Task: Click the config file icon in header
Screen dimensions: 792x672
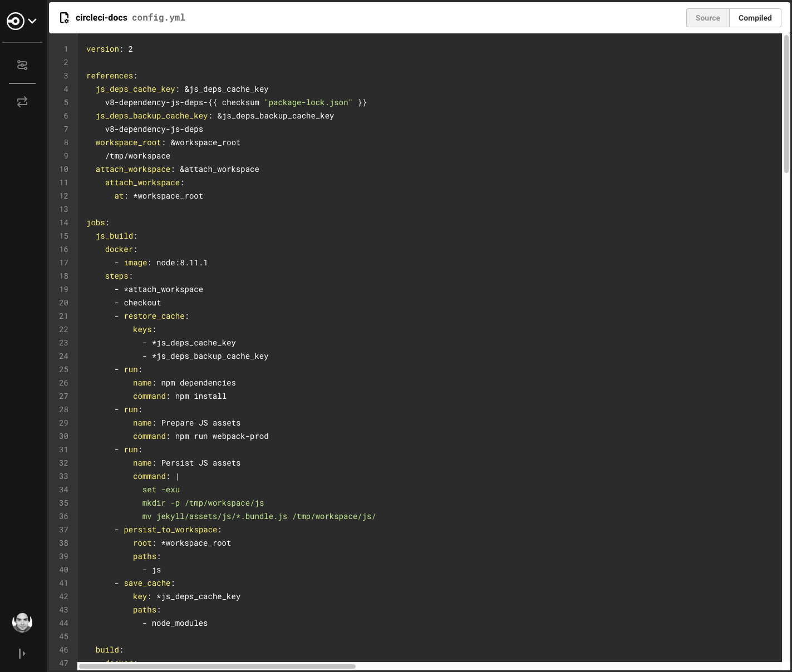Action: (65, 18)
